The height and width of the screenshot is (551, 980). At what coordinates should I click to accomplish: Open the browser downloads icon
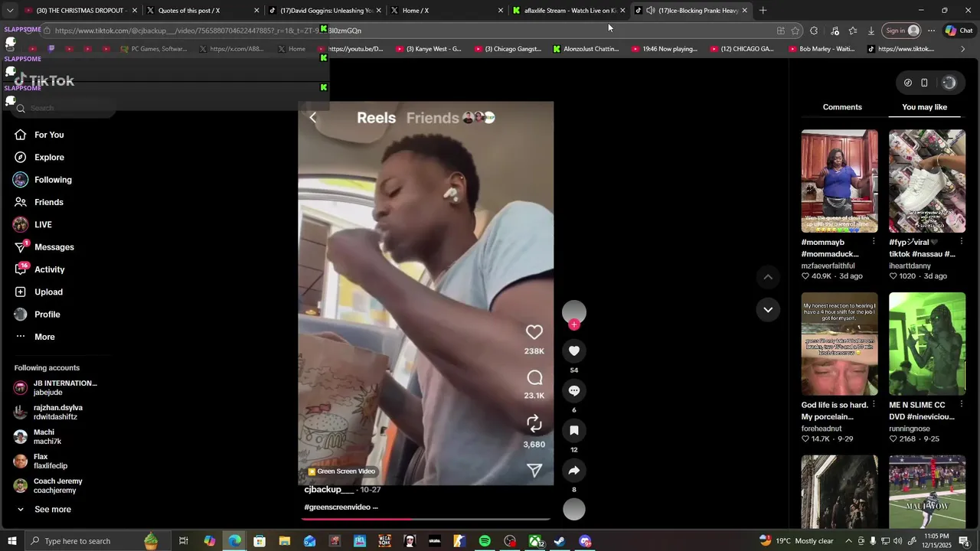click(871, 31)
